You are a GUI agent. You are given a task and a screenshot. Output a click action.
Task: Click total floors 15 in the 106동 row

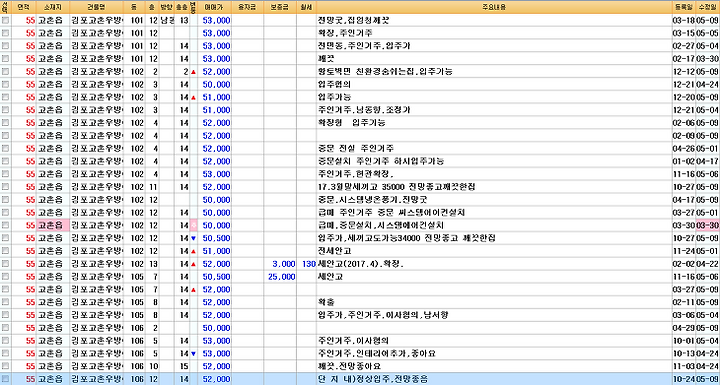tap(185, 367)
